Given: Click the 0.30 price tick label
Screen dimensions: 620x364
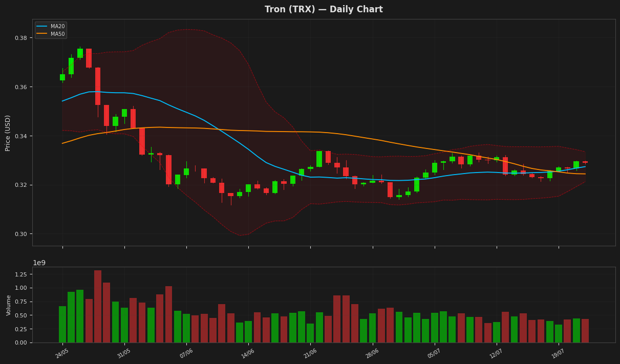Looking at the screenshot, I should tap(21, 234).
